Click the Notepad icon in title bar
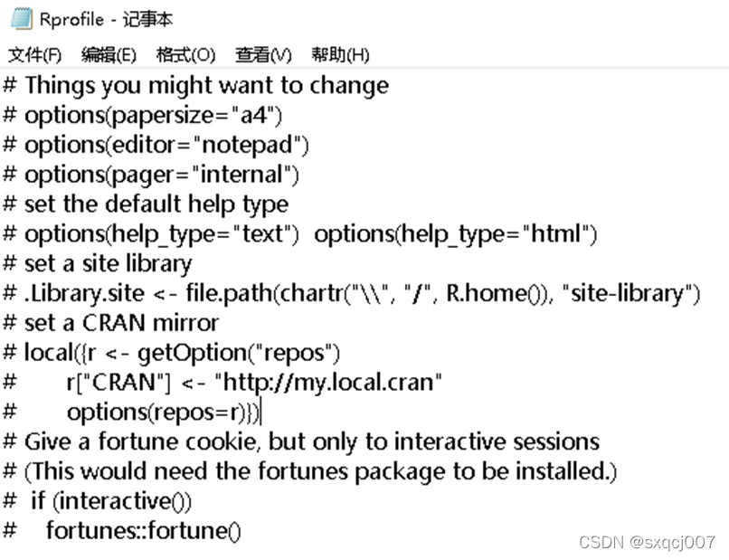 (21, 19)
